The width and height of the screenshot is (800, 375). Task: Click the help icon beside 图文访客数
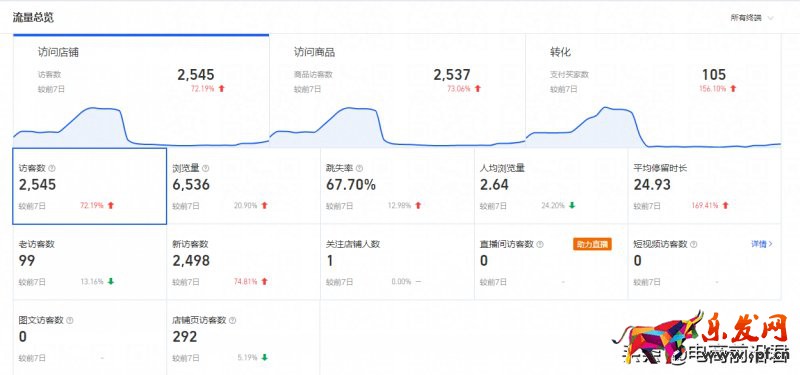[x=69, y=320]
